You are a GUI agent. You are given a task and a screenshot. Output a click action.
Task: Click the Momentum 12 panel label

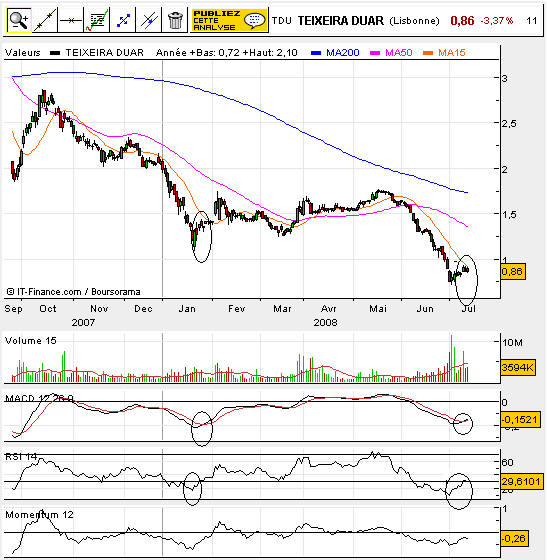pyautogui.click(x=39, y=515)
